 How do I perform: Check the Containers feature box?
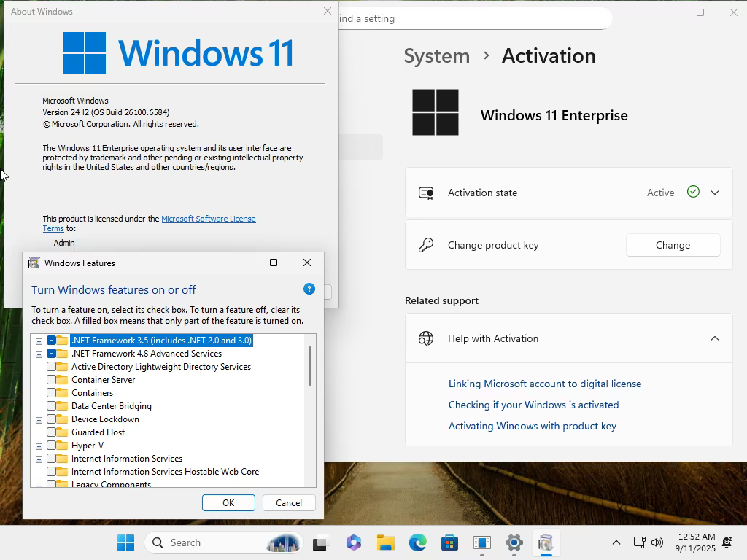[x=52, y=393]
